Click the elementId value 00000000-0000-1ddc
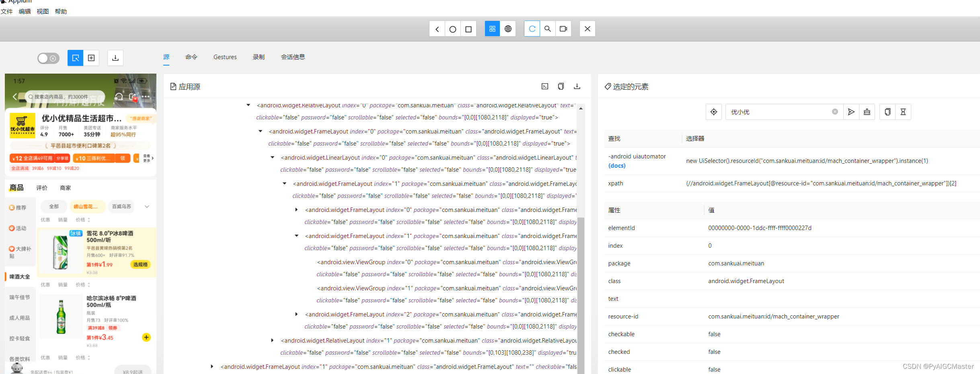 tap(760, 228)
